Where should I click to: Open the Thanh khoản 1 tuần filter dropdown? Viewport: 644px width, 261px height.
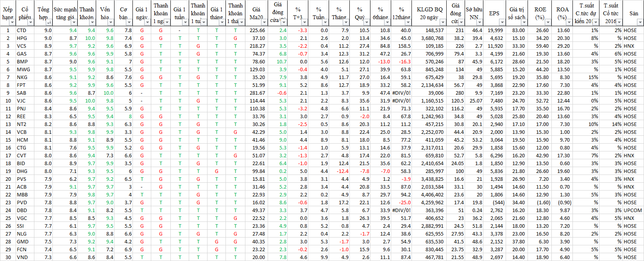pyautogui.click(x=204, y=22)
